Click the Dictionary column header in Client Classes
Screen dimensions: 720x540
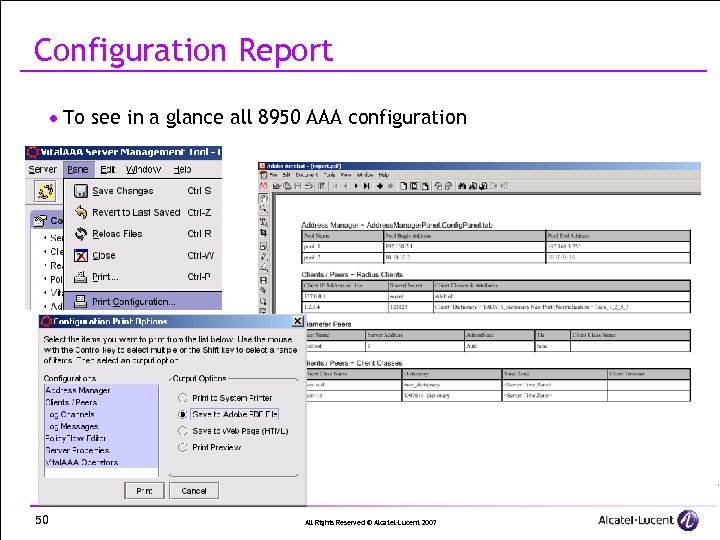(452, 374)
